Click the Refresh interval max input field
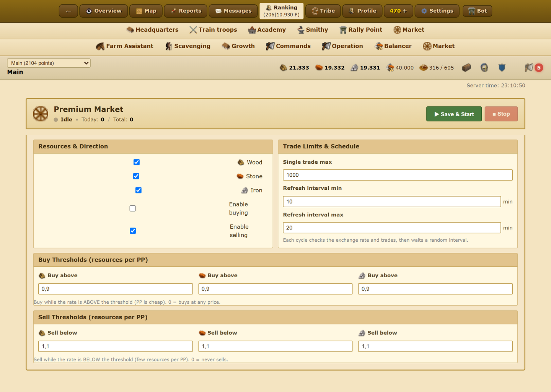 point(392,228)
